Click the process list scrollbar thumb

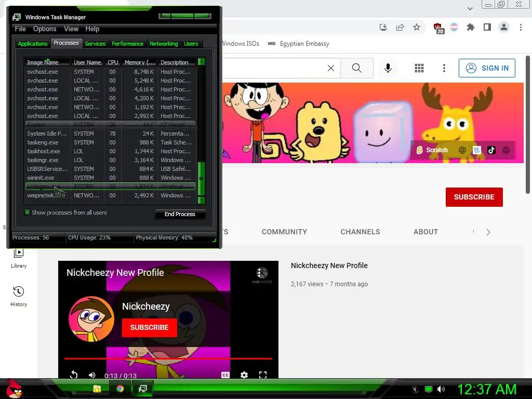tap(201, 179)
